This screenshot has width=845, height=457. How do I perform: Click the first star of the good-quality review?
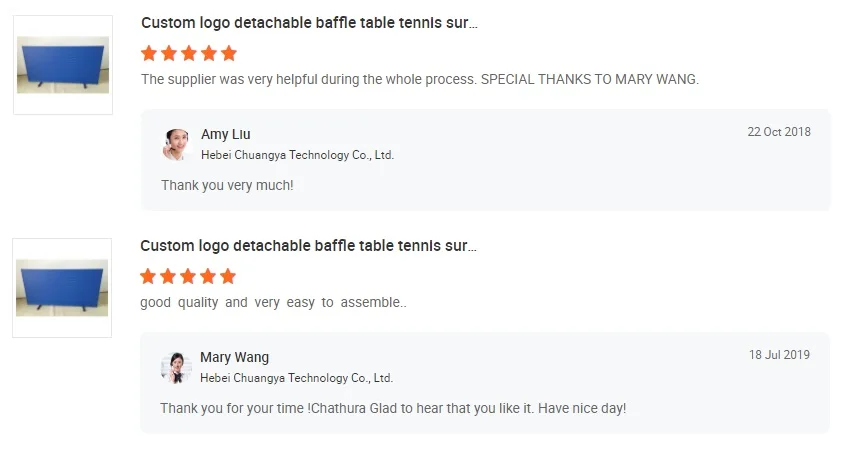tap(148, 276)
